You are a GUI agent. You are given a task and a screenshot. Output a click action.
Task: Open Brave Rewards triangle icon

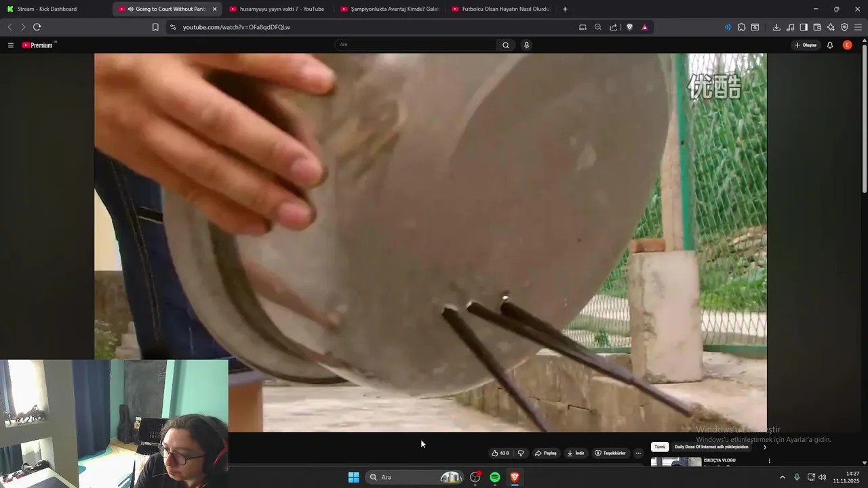coord(645,27)
